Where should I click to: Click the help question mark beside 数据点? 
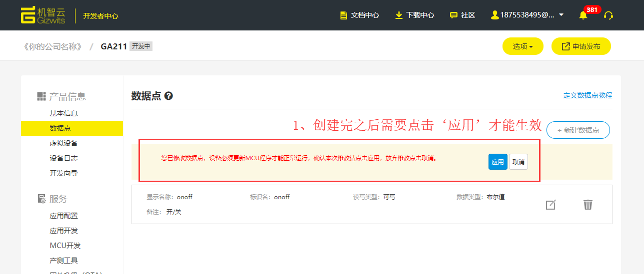coord(168,96)
